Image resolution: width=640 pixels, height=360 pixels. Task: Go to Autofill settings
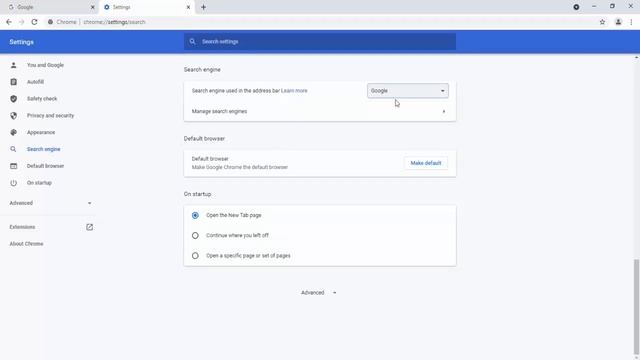[35, 82]
